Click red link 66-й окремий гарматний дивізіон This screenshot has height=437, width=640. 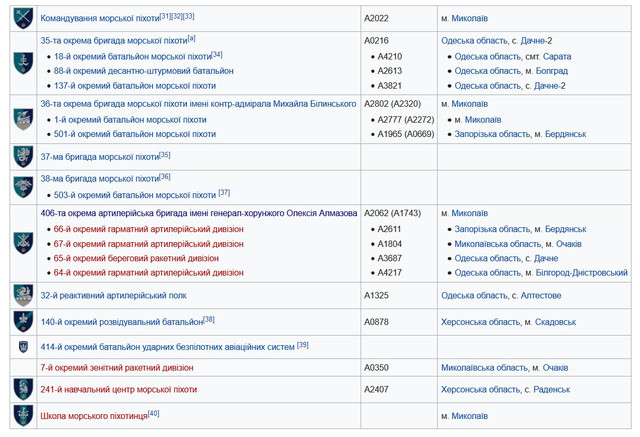(149, 229)
